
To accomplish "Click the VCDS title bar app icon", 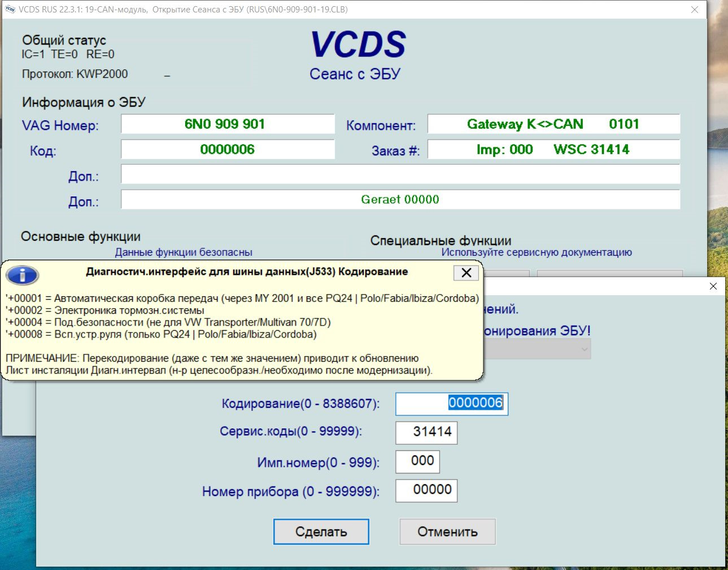I will coord(10,10).
